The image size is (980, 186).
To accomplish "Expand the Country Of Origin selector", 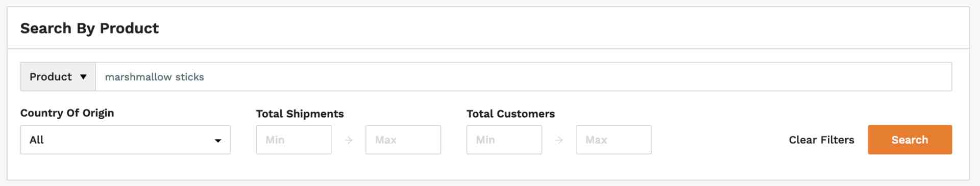I will coord(126,140).
